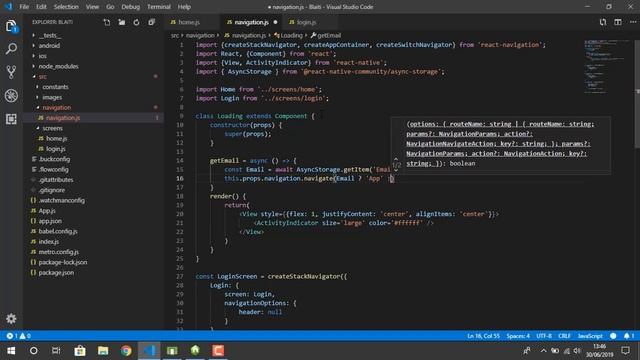640x360 pixels.
Task: Open the Search view in activity bar
Action: click(11, 49)
